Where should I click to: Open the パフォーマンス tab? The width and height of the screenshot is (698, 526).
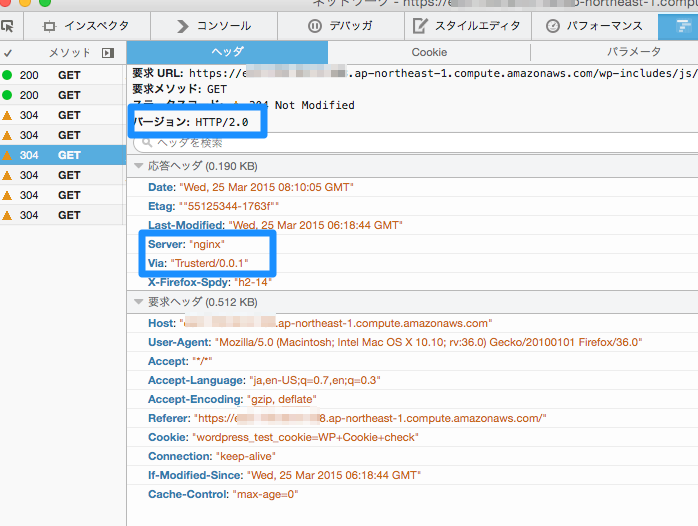pyautogui.click(x=595, y=26)
